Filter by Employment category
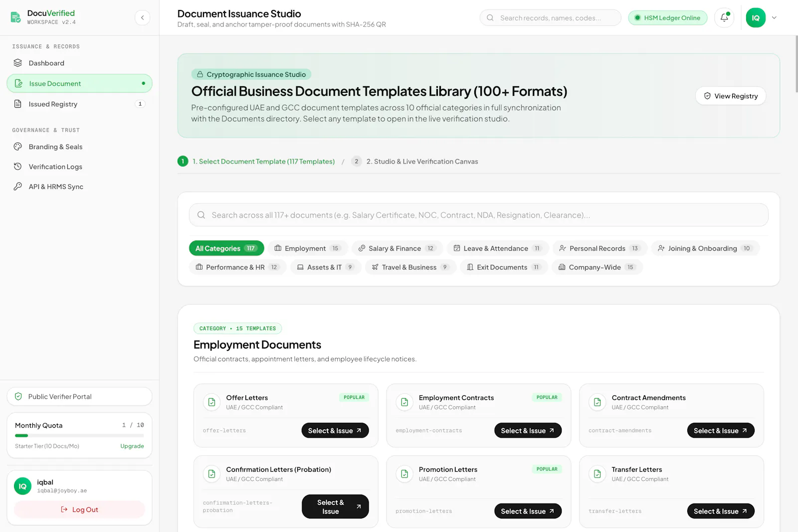The width and height of the screenshot is (798, 532). tap(307, 248)
